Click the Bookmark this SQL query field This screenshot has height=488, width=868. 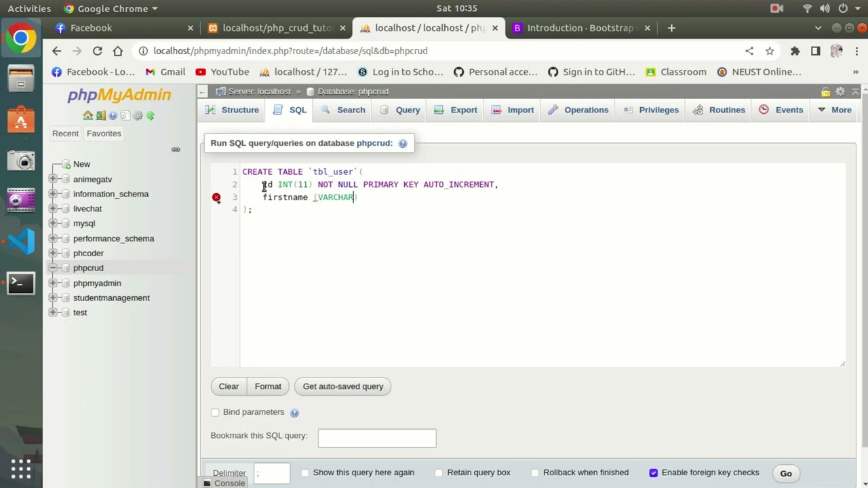[377, 438]
